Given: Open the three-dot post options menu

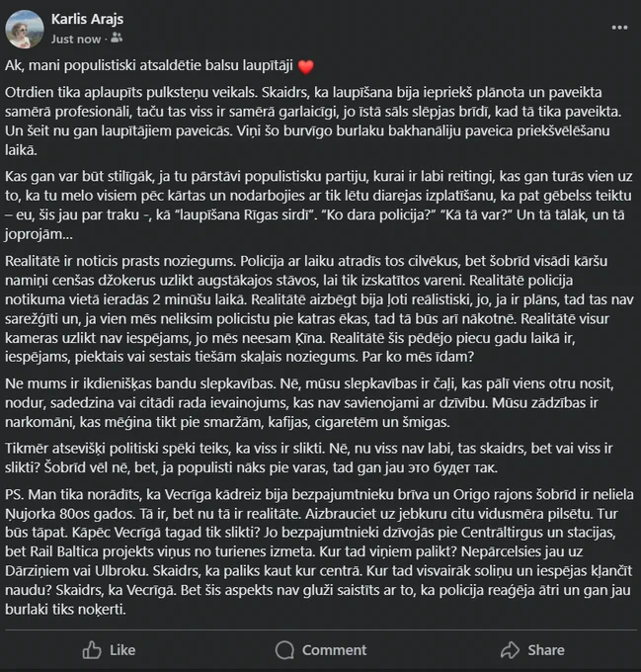Looking at the screenshot, I should coord(619,28).
